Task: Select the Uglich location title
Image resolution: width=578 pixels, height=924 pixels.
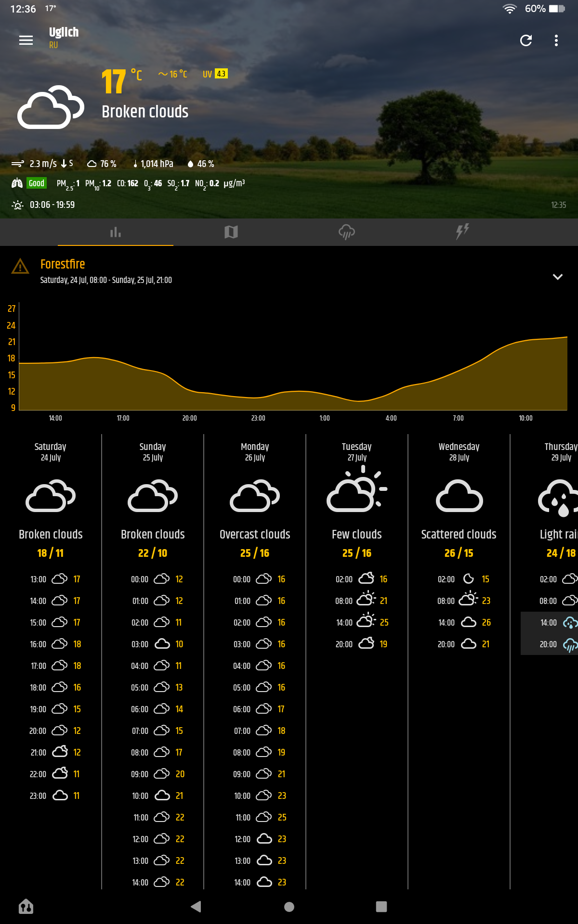Action: pyautogui.click(x=64, y=33)
